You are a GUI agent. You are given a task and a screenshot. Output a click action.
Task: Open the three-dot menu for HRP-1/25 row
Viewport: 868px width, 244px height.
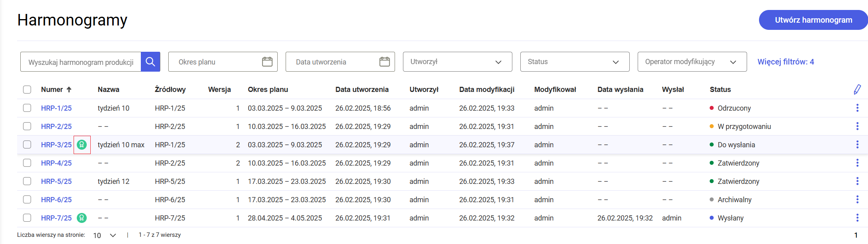coord(857,108)
